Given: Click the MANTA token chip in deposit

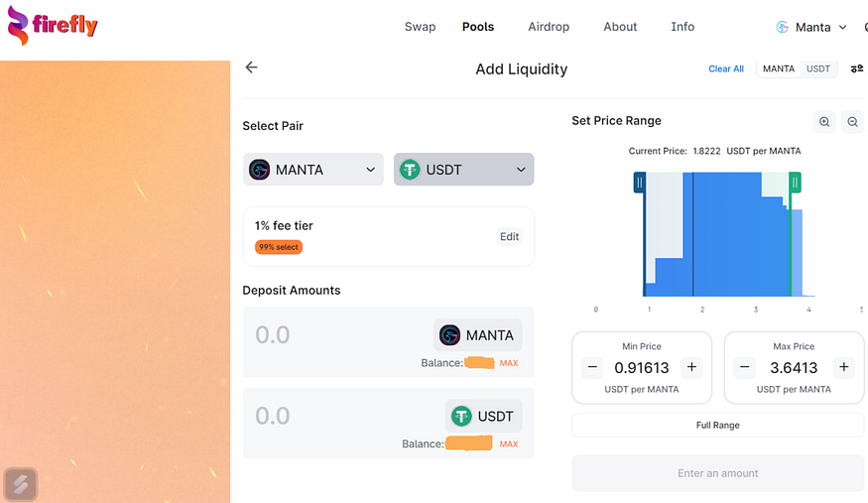Looking at the screenshot, I should click(x=477, y=334).
